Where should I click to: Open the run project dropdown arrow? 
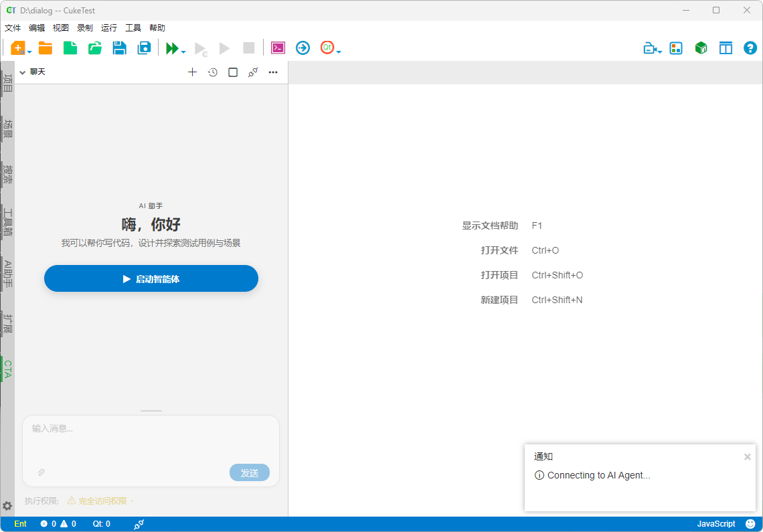pos(183,52)
